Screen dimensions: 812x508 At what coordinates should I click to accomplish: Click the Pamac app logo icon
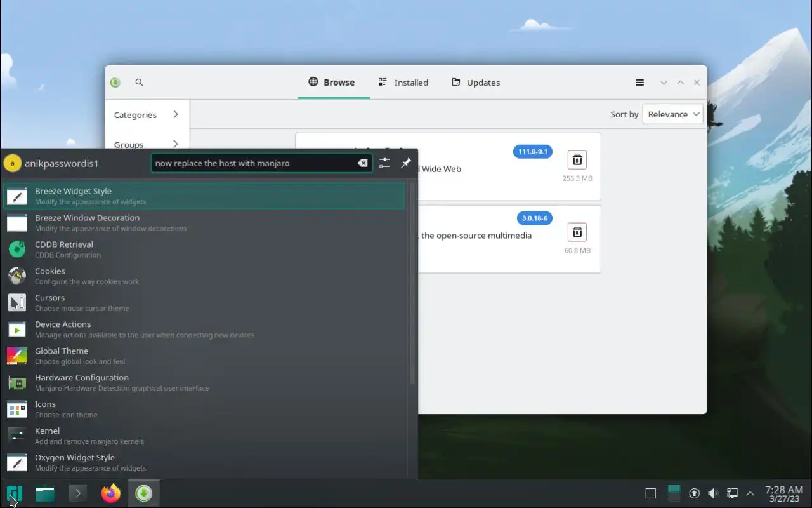tap(115, 83)
